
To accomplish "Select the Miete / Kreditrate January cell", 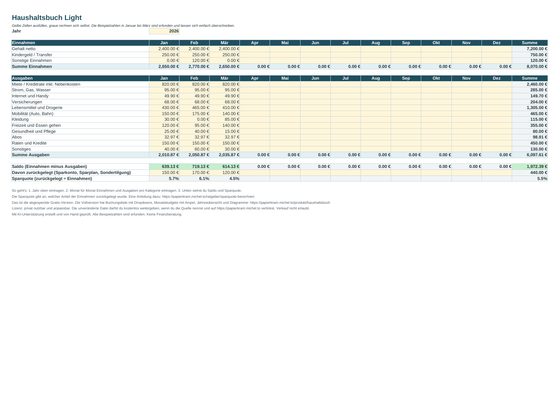I will point(164,84).
